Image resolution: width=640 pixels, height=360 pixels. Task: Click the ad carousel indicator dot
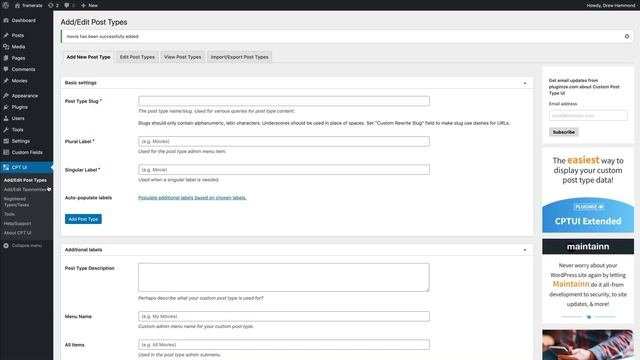click(589, 317)
